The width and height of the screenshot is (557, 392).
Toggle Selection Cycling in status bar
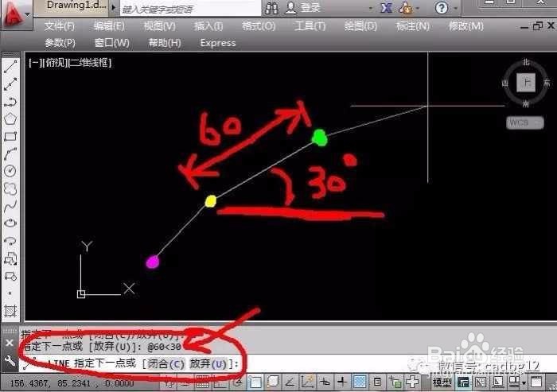coord(395,382)
